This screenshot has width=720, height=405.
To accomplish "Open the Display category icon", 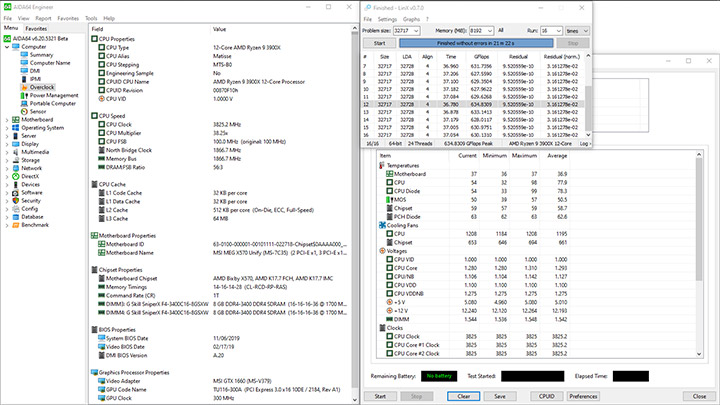I will tap(16, 144).
